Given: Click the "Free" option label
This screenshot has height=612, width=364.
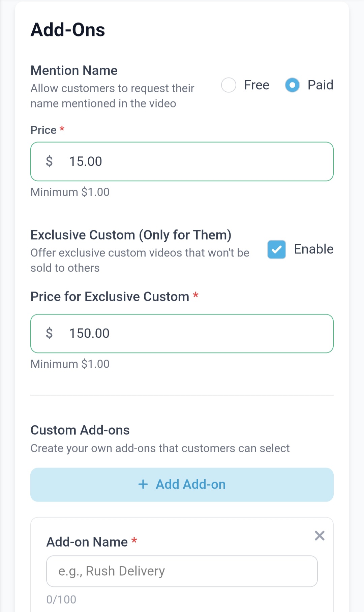Looking at the screenshot, I should (256, 85).
